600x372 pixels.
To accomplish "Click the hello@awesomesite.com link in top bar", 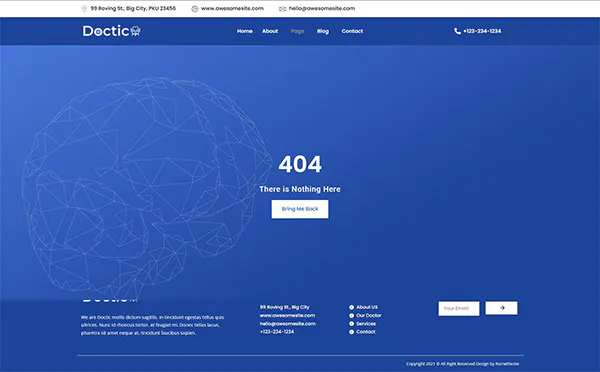I will point(322,8).
